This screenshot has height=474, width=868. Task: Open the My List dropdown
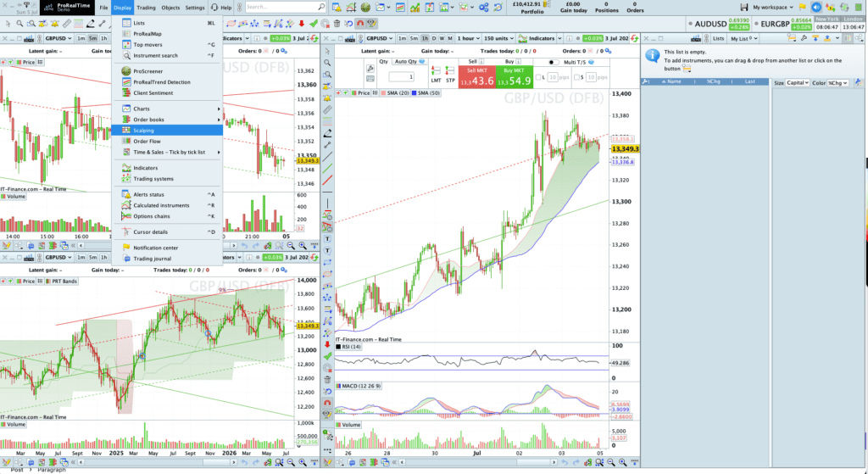[x=743, y=39]
